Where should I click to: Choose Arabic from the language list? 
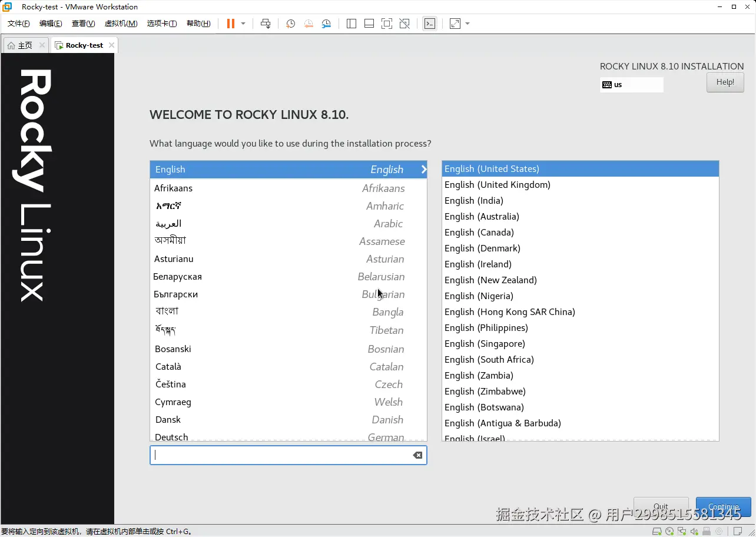click(289, 224)
